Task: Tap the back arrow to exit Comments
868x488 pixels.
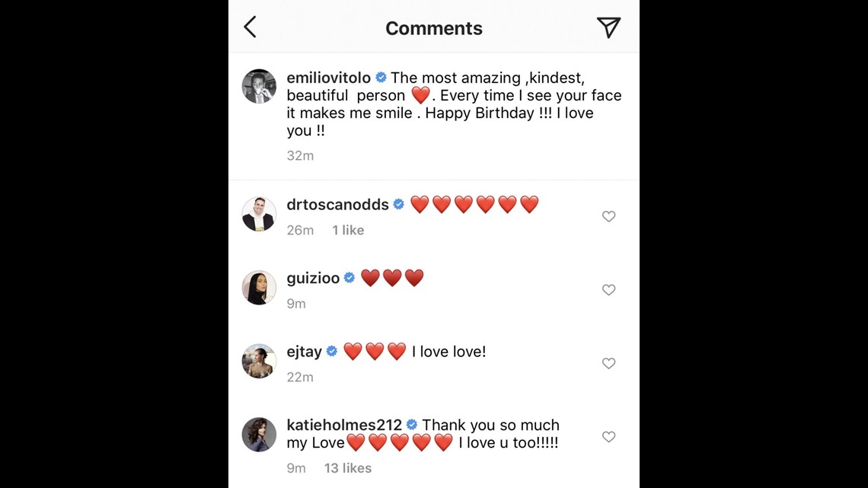Action: (x=250, y=27)
